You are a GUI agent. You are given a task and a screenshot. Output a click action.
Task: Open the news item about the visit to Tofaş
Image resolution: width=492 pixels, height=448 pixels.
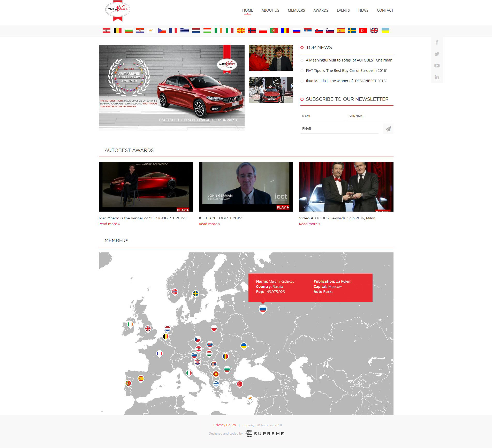click(x=349, y=60)
